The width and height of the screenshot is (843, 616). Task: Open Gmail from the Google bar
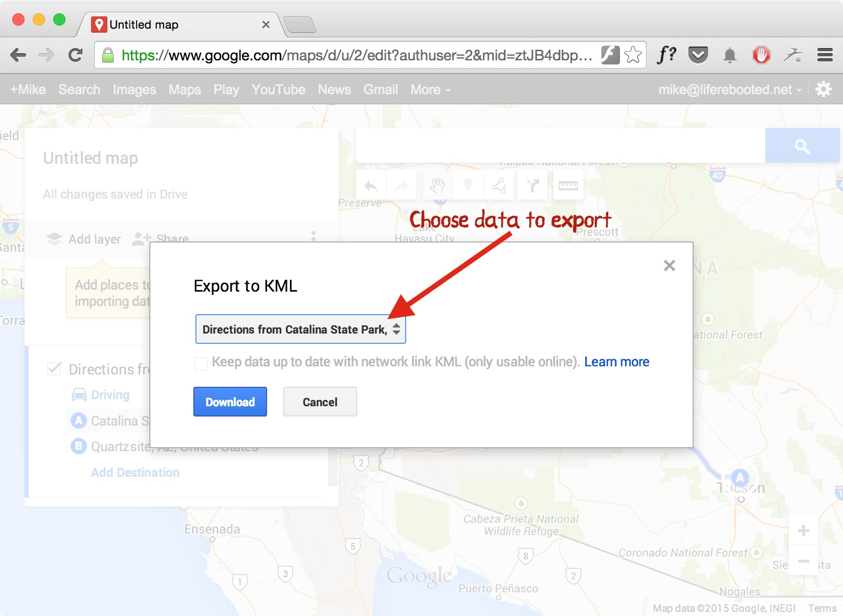coord(380,90)
